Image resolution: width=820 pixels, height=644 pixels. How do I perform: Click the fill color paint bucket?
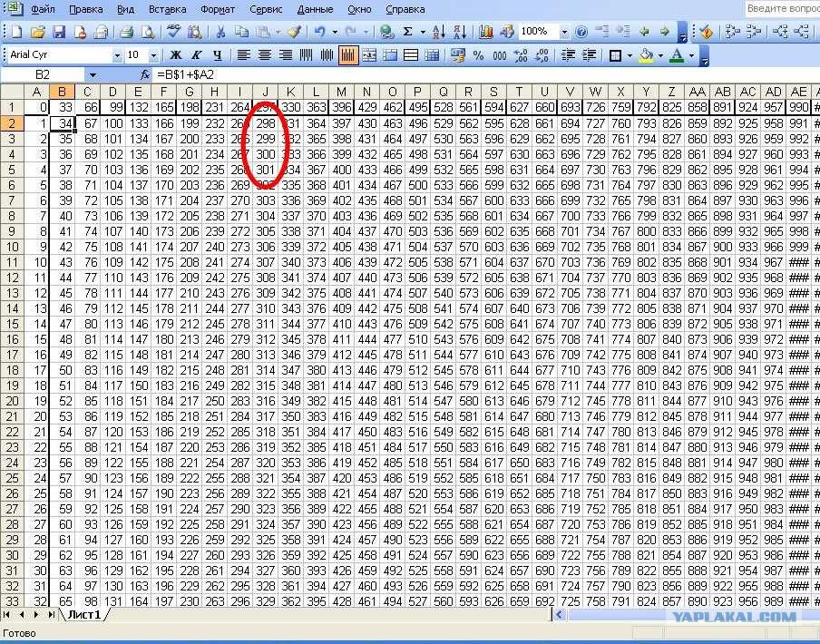[644, 55]
